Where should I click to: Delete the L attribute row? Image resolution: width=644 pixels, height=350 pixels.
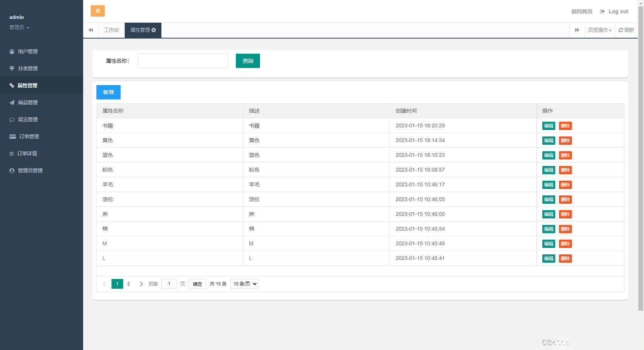(565, 259)
